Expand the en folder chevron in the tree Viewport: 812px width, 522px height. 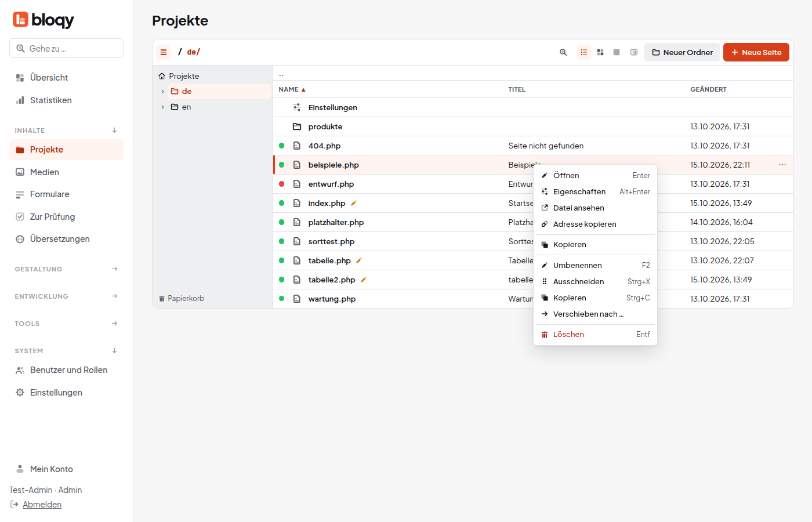point(163,107)
